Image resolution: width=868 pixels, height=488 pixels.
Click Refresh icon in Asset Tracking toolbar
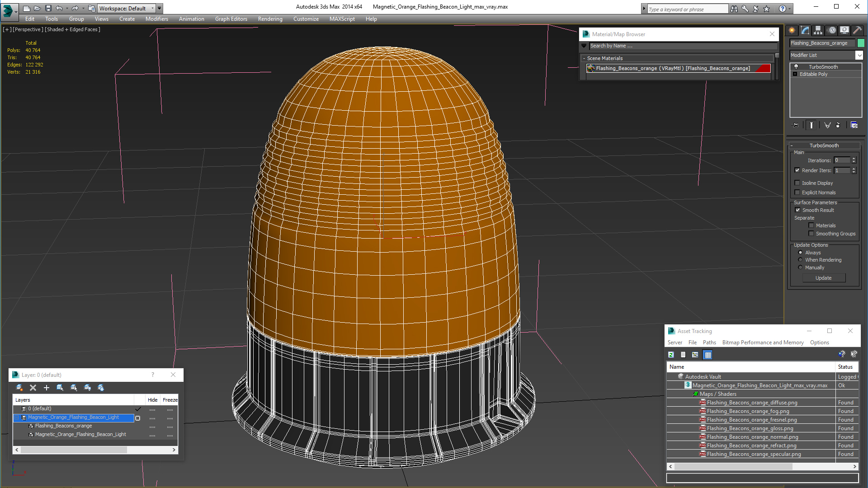(671, 355)
